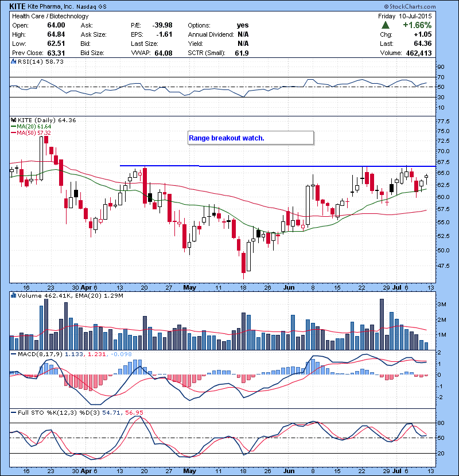Click the 'Range breakout watch.' annotation box
The width and height of the screenshot is (459, 476).
pyautogui.click(x=251, y=138)
